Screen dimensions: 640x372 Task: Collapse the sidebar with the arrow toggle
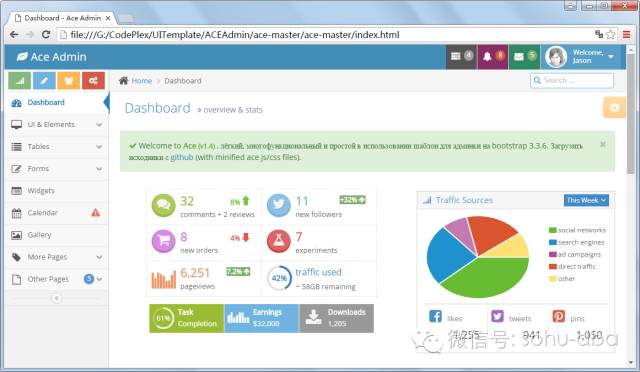(57, 298)
